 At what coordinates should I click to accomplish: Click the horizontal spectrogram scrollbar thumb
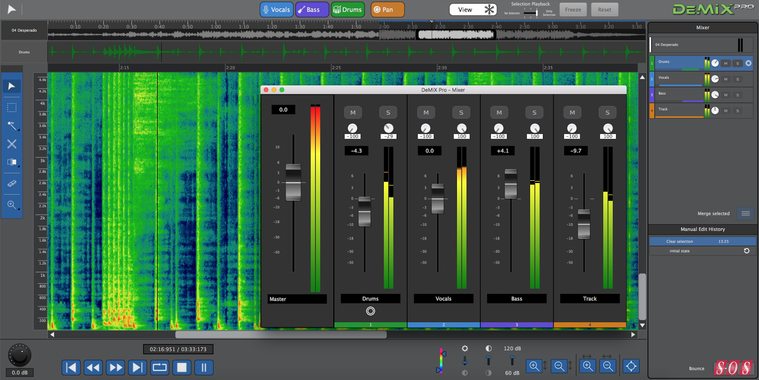pos(281,334)
